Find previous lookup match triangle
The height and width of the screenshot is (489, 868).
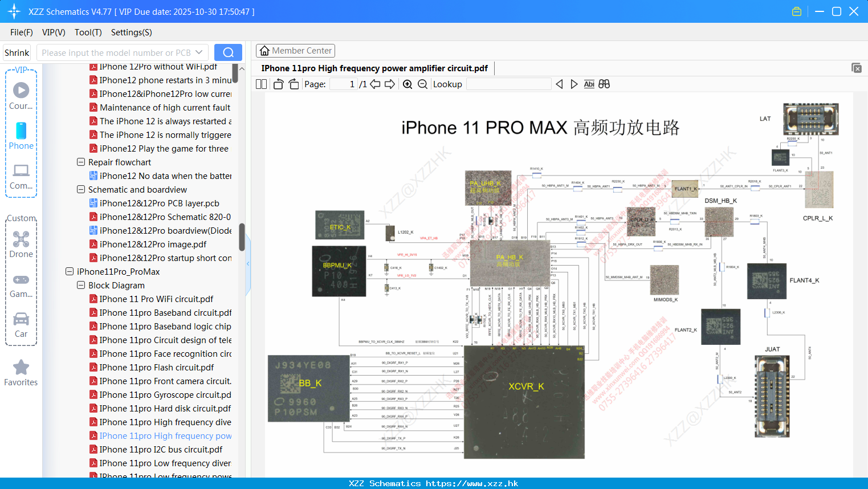pos(559,84)
